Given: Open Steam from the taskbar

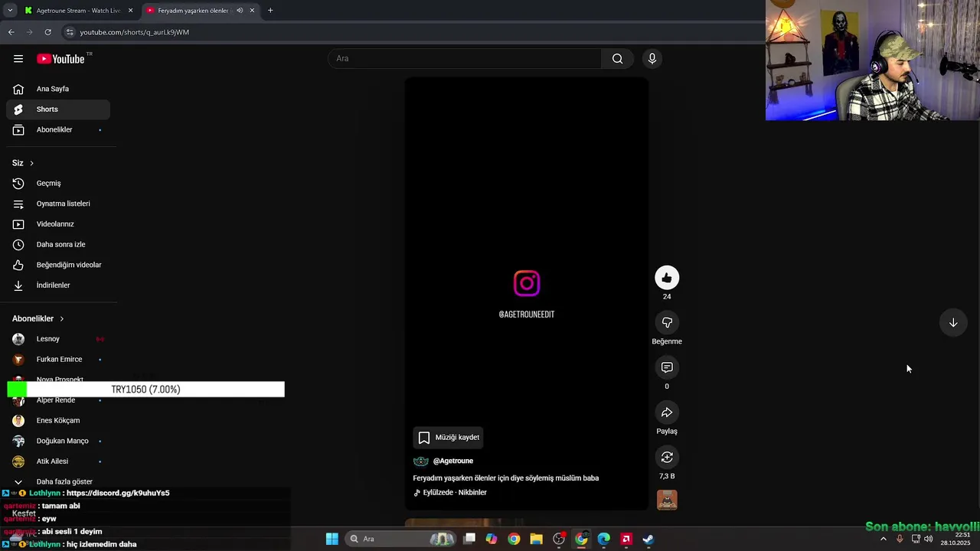Looking at the screenshot, I should pos(648,539).
